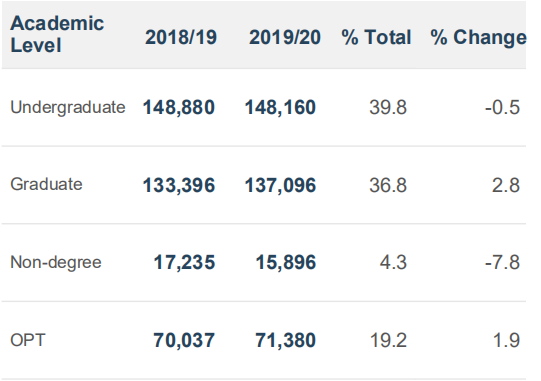Viewport: 541px width, 381px height.
Task: Click Non-degree percent change -7.8
Action: 502,262
